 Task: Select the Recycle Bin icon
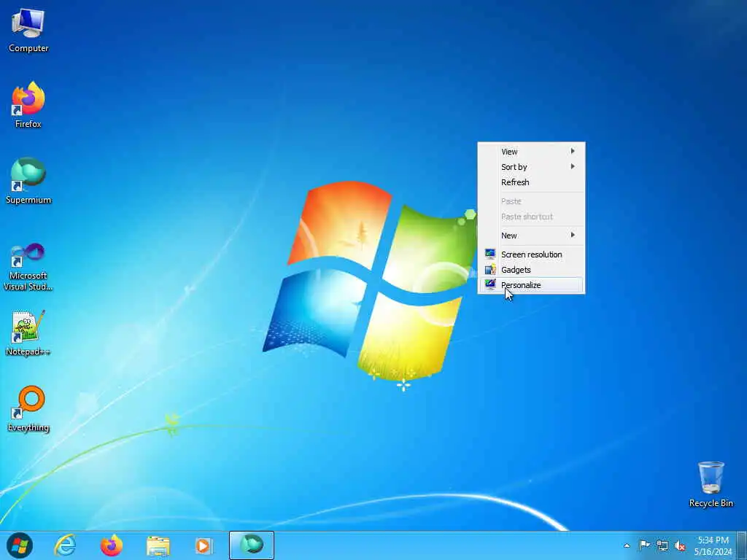coord(711,484)
